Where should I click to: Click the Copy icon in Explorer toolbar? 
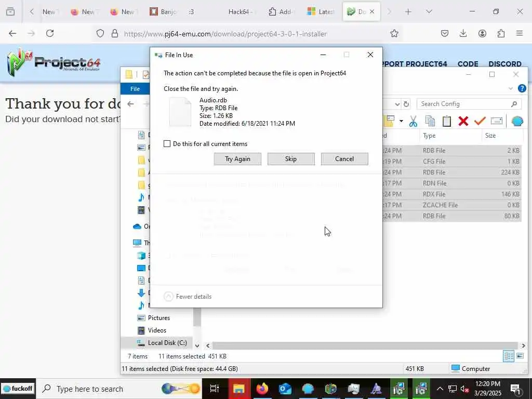[x=430, y=121]
